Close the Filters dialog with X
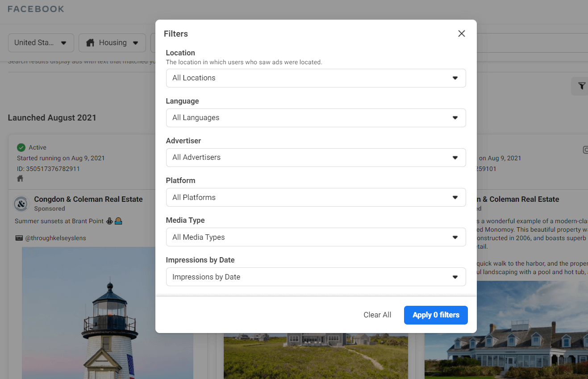The image size is (588, 379). coord(462,34)
